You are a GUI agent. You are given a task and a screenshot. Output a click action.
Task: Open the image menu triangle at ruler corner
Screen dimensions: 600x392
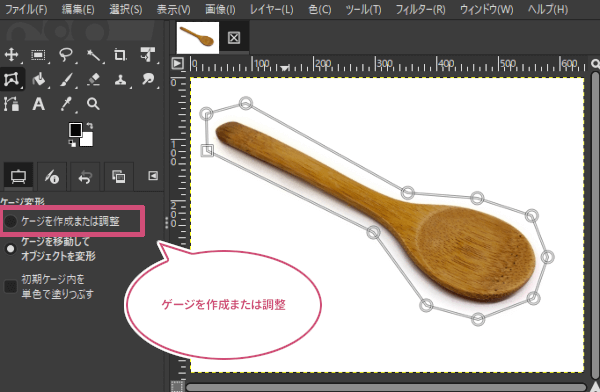pos(177,64)
